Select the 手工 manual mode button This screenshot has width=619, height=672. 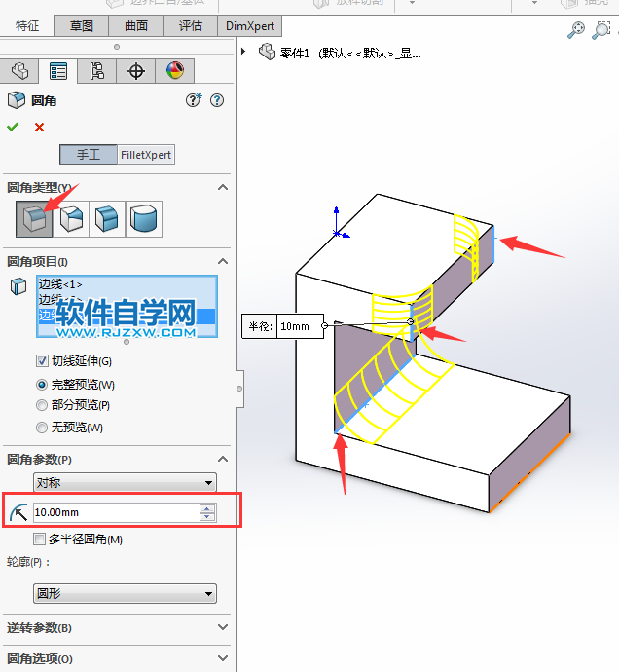coord(89,154)
